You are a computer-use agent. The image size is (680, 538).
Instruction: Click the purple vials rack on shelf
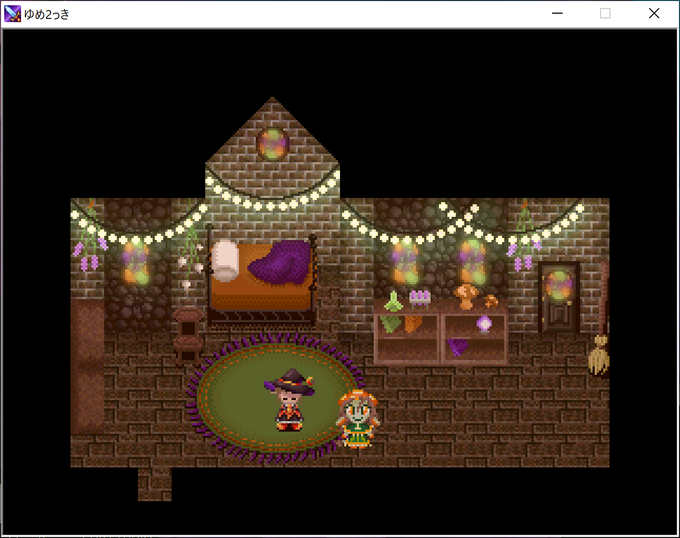tap(420, 298)
